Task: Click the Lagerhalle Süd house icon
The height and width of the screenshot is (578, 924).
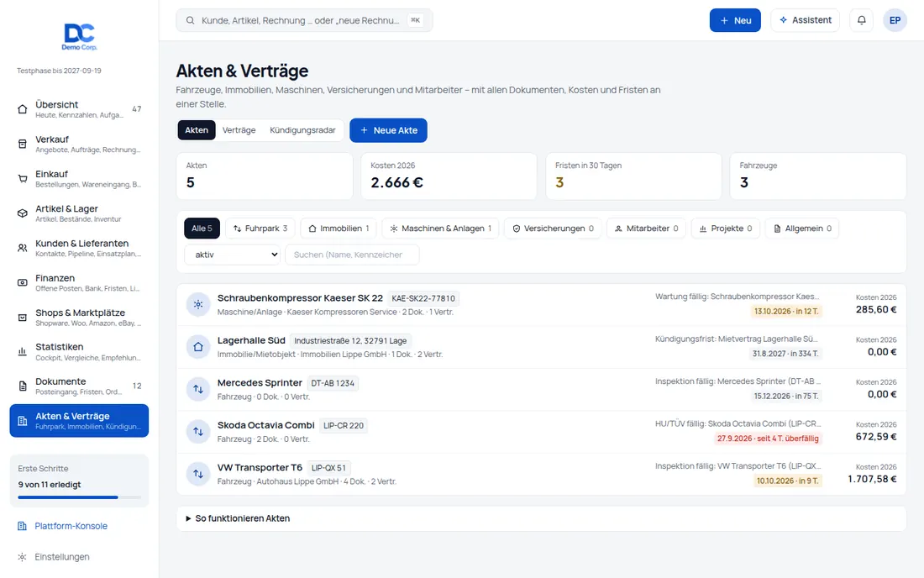Action: coord(198,347)
